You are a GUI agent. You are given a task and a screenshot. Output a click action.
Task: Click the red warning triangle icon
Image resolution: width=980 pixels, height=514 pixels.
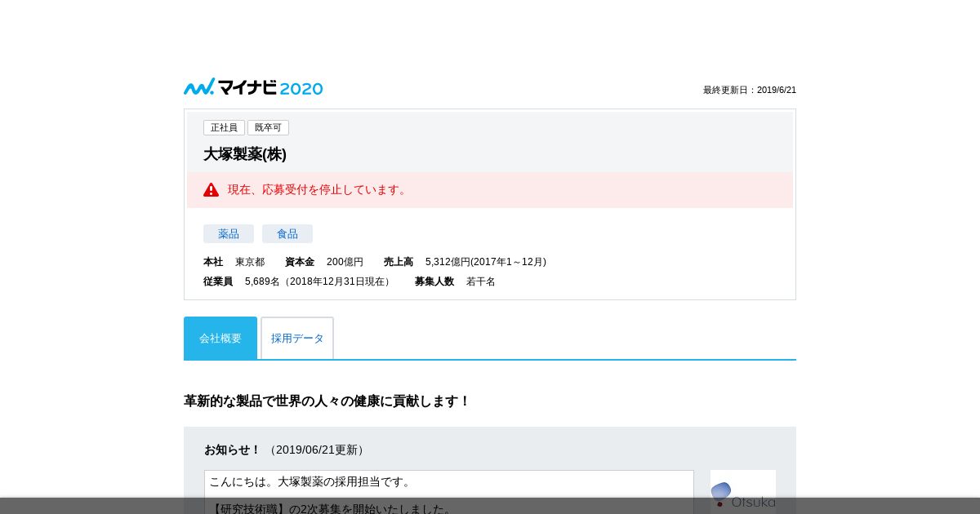point(212,190)
